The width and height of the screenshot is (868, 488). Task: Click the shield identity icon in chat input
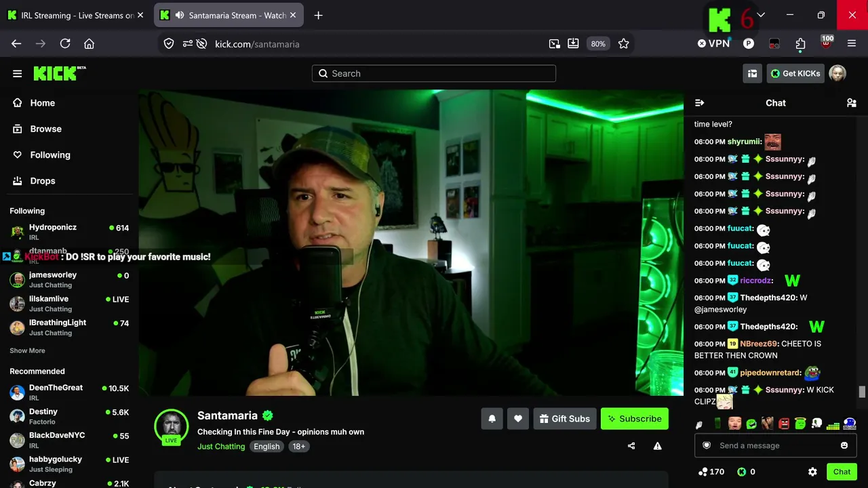coord(707,445)
